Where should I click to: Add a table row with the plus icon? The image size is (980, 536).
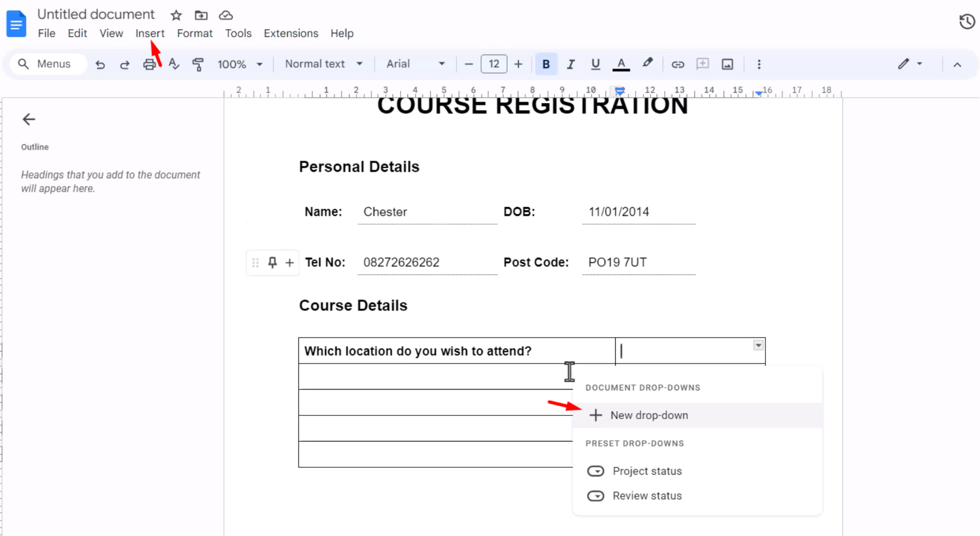pos(289,263)
